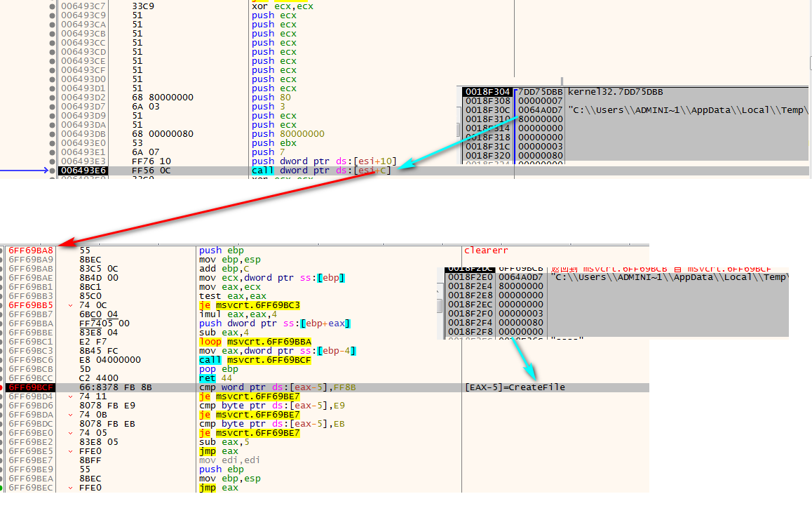Select instruction 'push dword ptr ds:[esi+10]'
This screenshot has height=527, width=812.
pos(324,161)
